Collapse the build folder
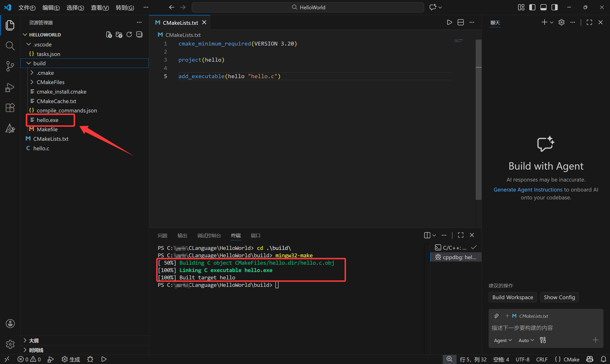The width and height of the screenshot is (610, 364). (85, 63)
